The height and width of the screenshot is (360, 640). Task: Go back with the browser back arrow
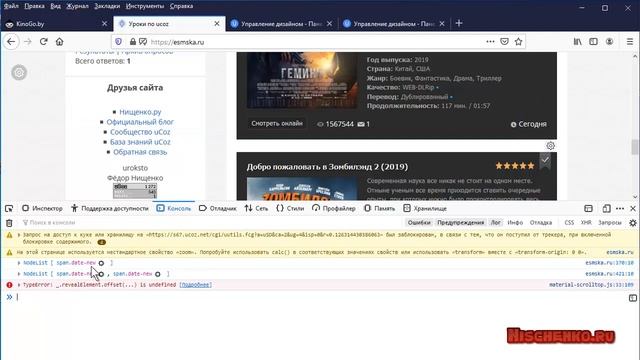[x=11, y=42]
